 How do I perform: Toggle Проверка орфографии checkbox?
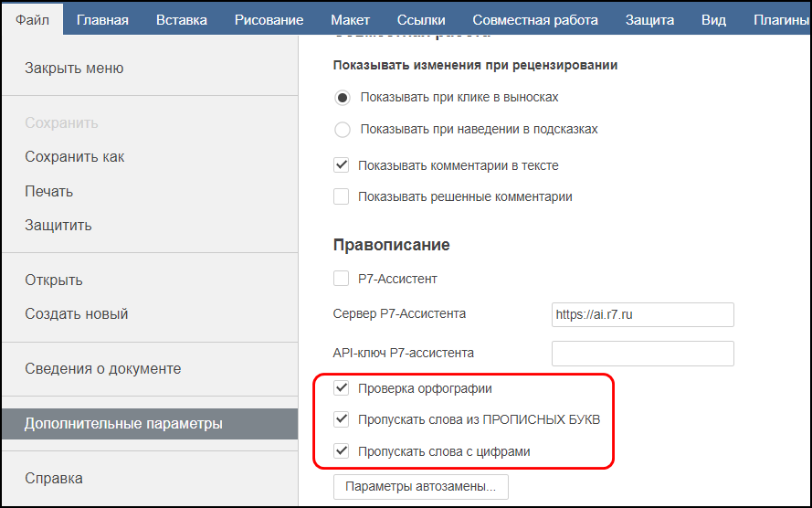coord(341,388)
